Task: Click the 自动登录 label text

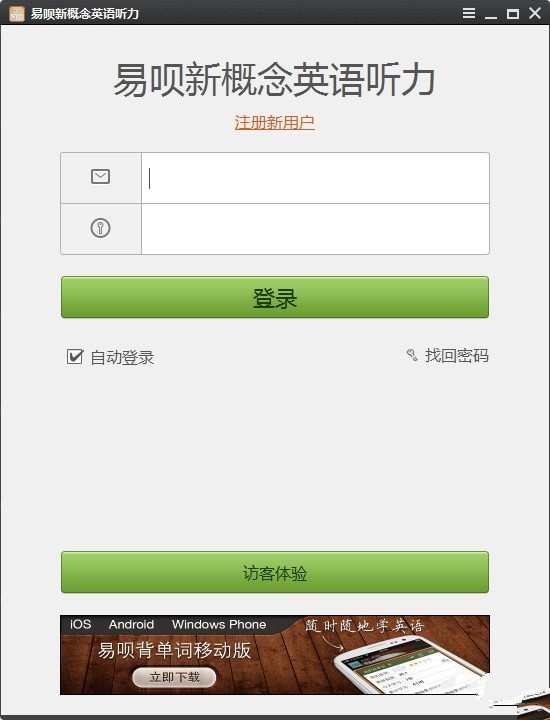Action: (x=122, y=357)
